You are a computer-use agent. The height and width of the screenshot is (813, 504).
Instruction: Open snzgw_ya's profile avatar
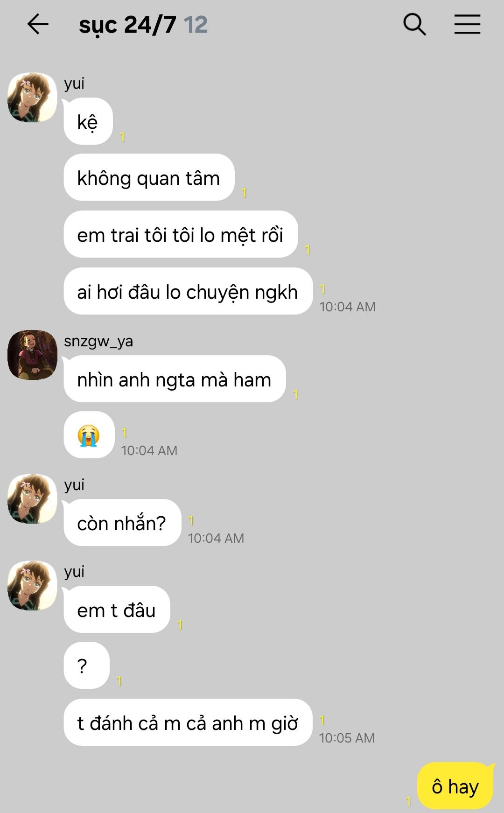32,355
